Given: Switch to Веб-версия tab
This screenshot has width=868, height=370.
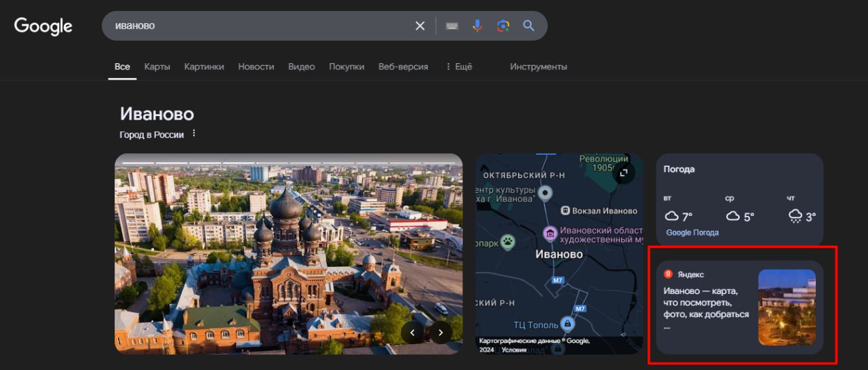Looking at the screenshot, I should 403,67.
